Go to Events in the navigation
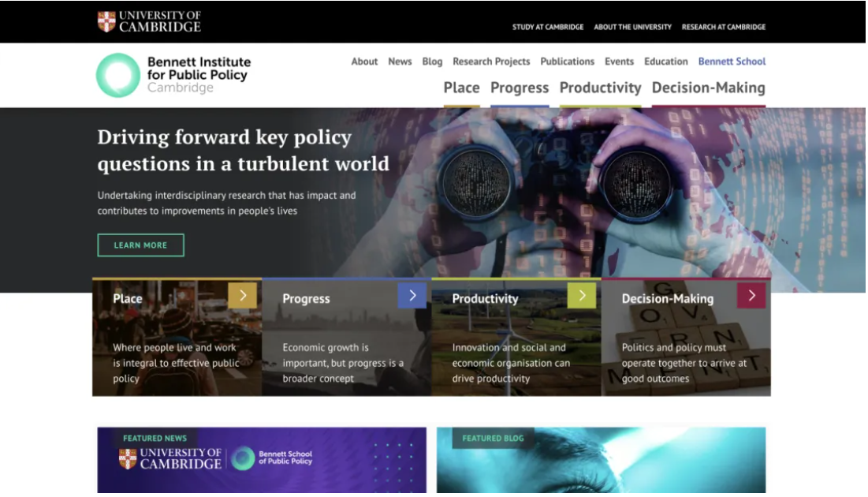 [x=619, y=62]
